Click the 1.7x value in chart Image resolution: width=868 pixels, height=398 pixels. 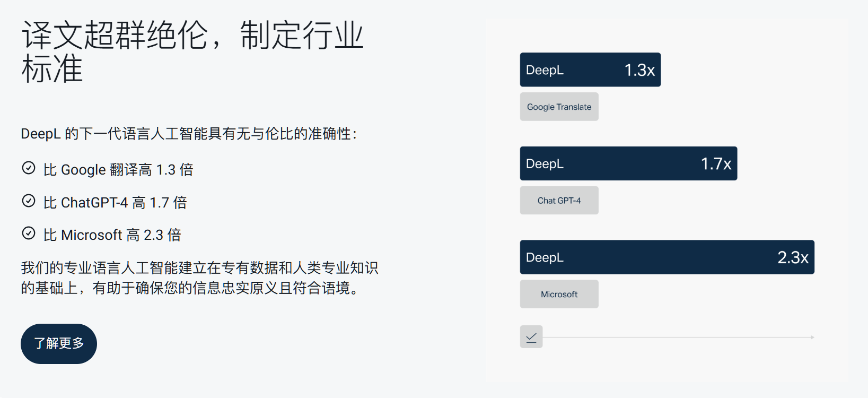tap(716, 164)
